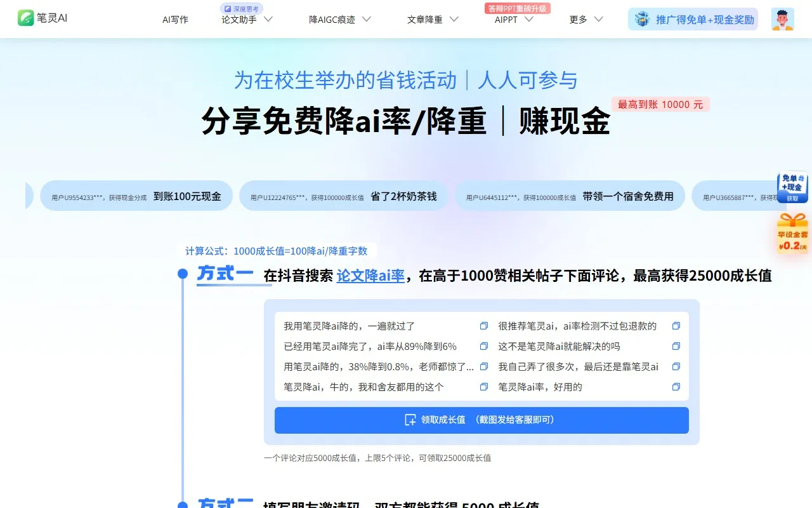This screenshot has width=812, height=508.
Task: Click copy icon beside 笔灵降ai 牛的 comment
Action: 484,387
